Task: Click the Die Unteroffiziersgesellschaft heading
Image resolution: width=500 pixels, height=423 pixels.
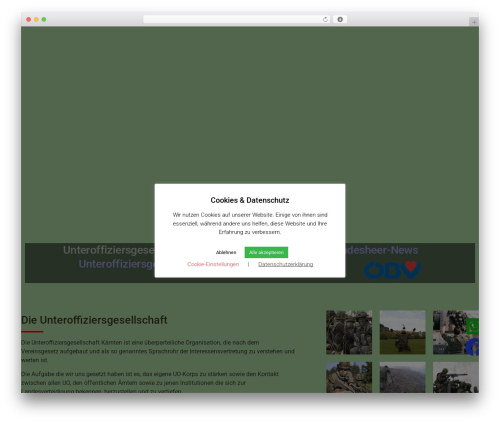Action: [x=94, y=320]
